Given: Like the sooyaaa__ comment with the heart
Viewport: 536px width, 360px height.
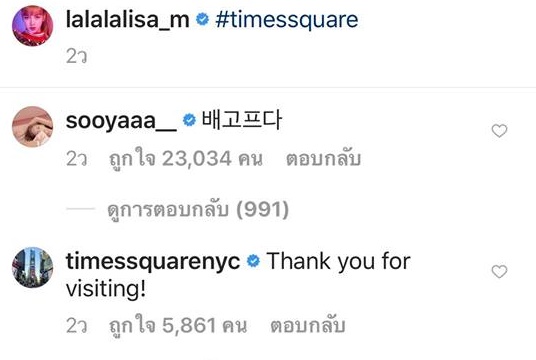Looking at the screenshot, I should tap(499, 131).
